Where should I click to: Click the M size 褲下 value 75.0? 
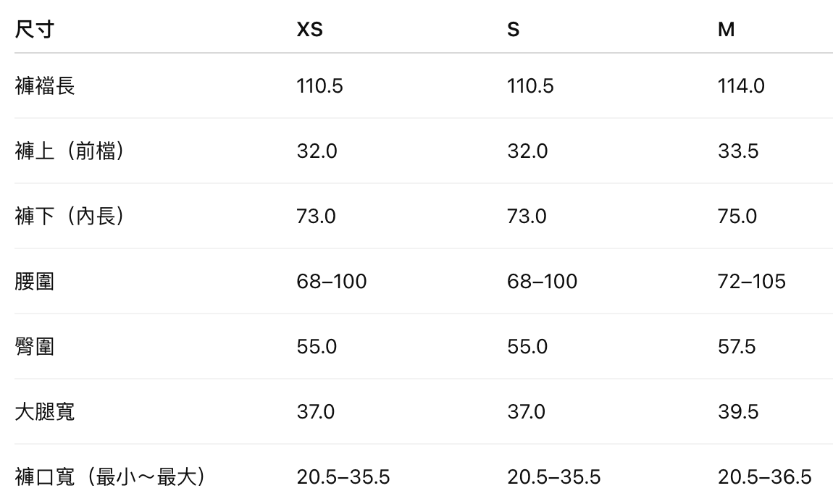point(737,217)
